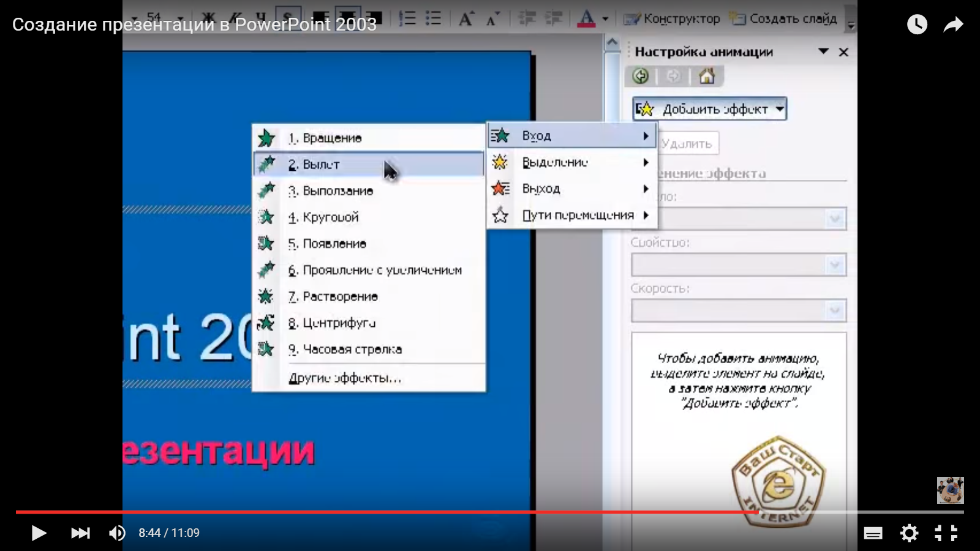The image size is (980, 551).
Task: Decrease font size with small A icon
Action: point(492,18)
